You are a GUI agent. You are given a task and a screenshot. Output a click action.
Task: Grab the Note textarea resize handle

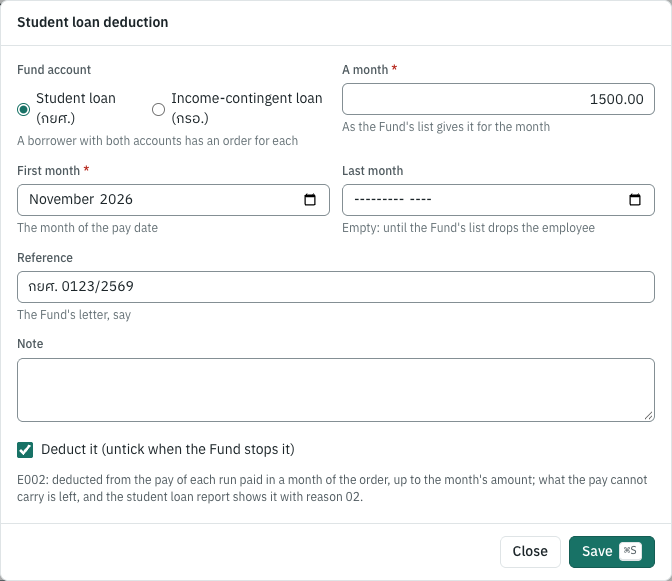coord(648,416)
